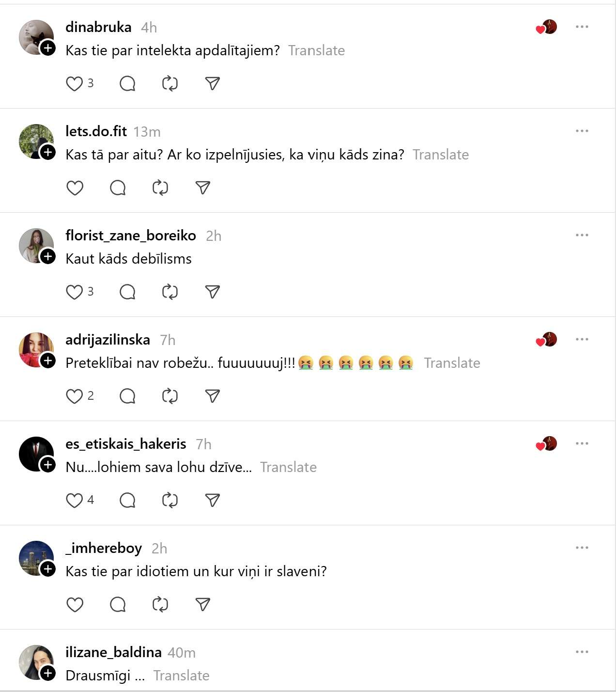Reply to adrijazilinska's comment
The width and height of the screenshot is (616, 692).
click(127, 396)
